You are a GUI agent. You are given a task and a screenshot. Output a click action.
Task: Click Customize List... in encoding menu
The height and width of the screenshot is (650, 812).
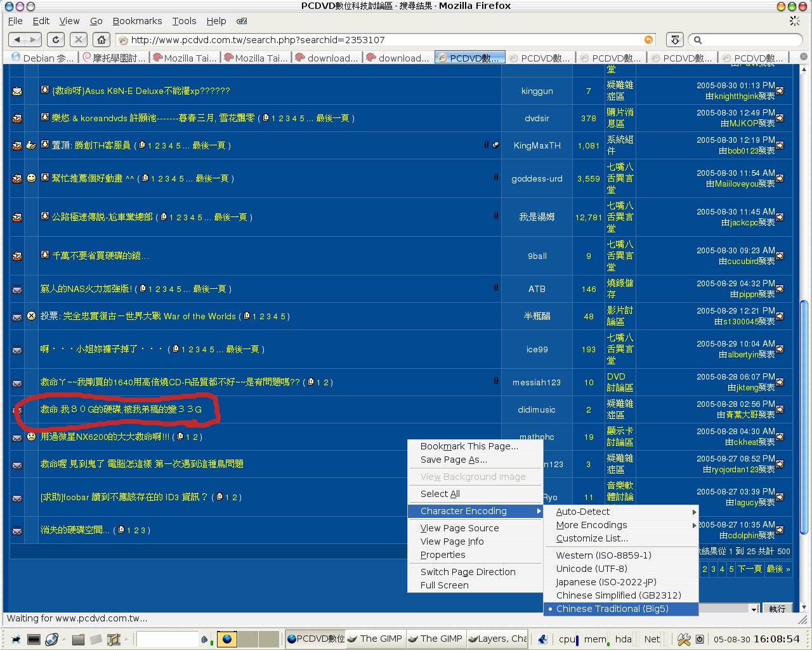tap(592, 538)
